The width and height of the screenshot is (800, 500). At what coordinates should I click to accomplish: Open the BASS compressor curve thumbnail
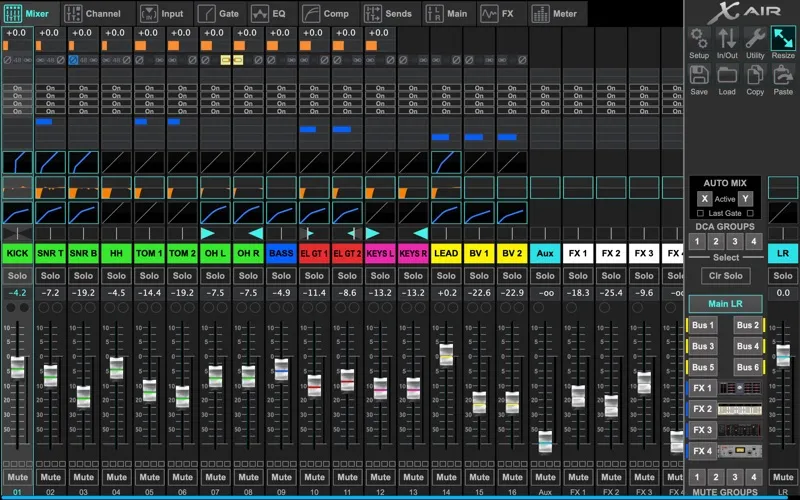(x=281, y=213)
